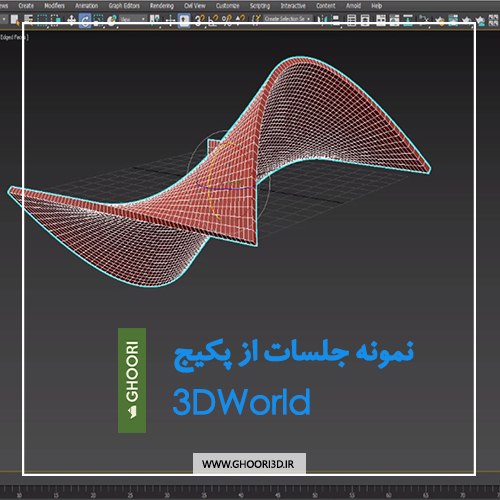Screen dimensions: 500x500
Task: Open the Rendering menu
Action: click(x=162, y=6)
